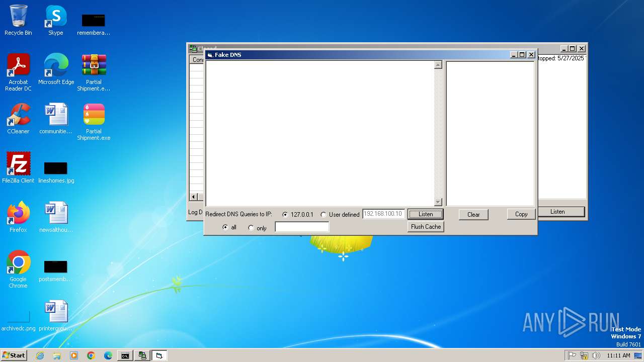The image size is (644, 362).
Task: Select the communitie… Word document icon
Action: tap(56, 119)
